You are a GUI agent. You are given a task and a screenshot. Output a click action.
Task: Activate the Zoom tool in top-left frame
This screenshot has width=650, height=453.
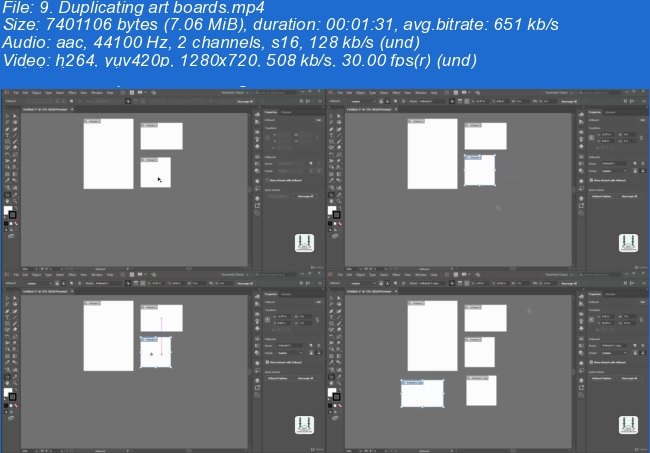coord(15,201)
